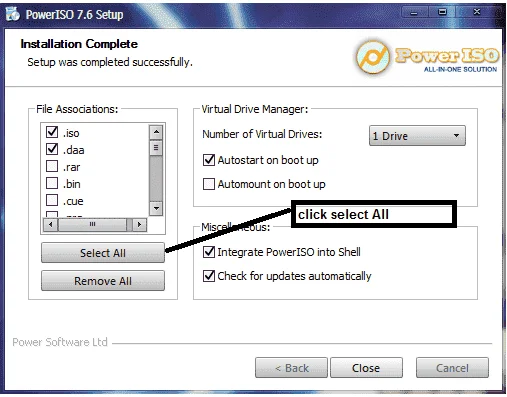The image size is (507, 397).
Task: Uncheck the .iso file association
Action: (52, 132)
